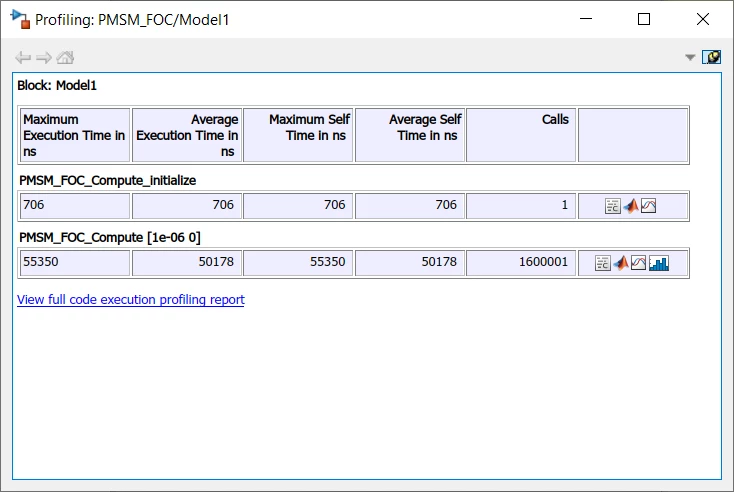This screenshot has height=499, width=741.
Task: Open generated code icon in PMSM_FOC_Compute row
Action: [x=603, y=263]
